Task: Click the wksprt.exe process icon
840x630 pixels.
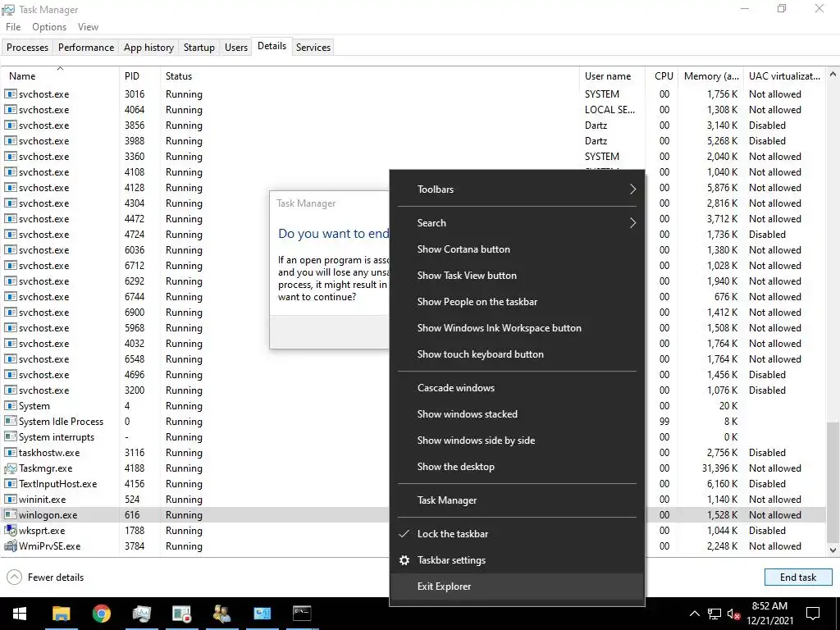Action: pyautogui.click(x=10, y=531)
